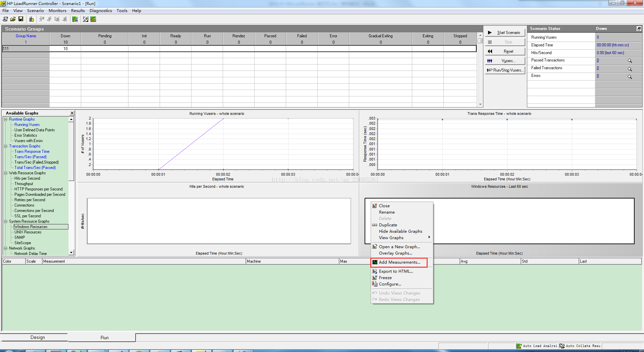Collapse the System Resource Graphs node

pos(6,221)
